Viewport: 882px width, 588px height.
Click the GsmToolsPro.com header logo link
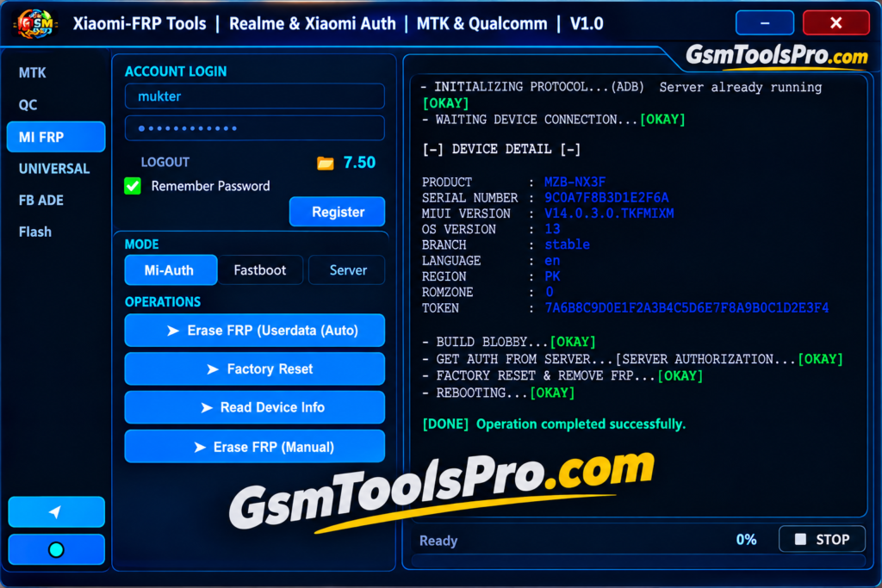(776, 55)
